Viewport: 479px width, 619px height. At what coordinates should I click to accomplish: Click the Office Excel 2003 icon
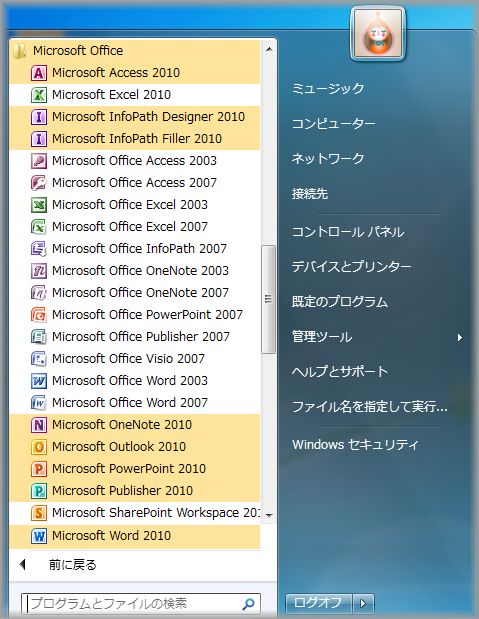coord(39,205)
